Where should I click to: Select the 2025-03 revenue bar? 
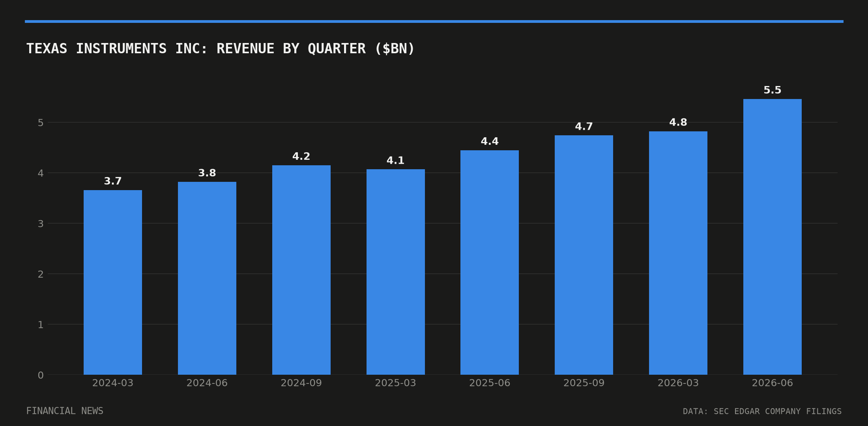coord(396,272)
